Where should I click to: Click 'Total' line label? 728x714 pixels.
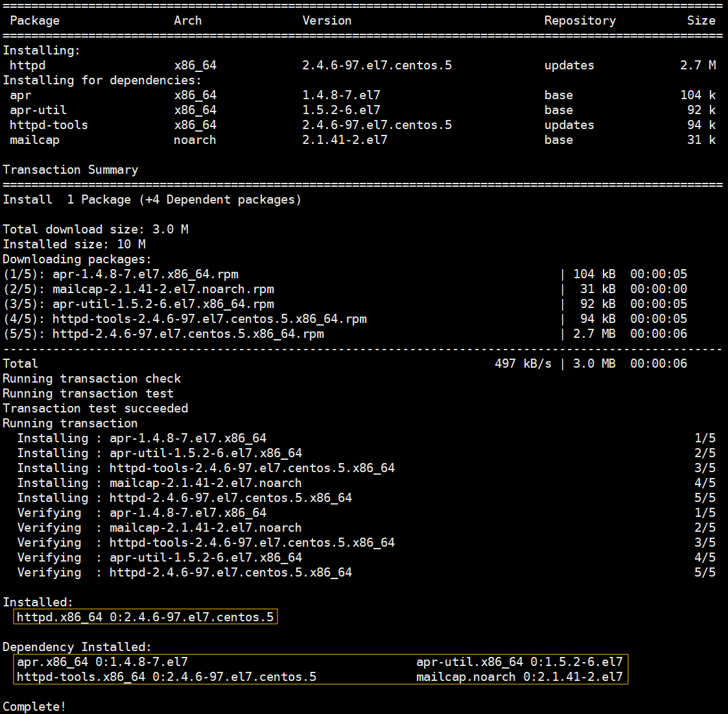point(21,363)
